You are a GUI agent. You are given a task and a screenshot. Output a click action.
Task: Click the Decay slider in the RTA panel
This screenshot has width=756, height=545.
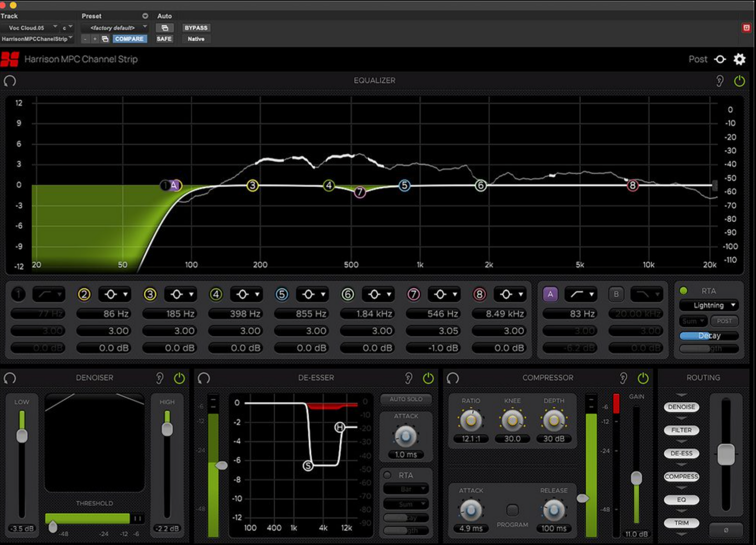click(x=709, y=335)
